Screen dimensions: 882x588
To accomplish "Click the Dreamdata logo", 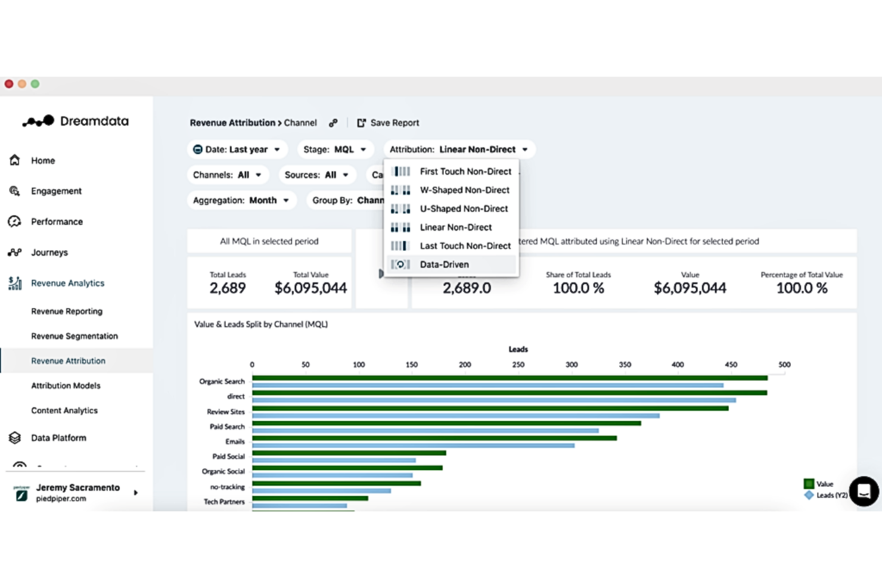I will pyautogui.click(x=75, y=121).
